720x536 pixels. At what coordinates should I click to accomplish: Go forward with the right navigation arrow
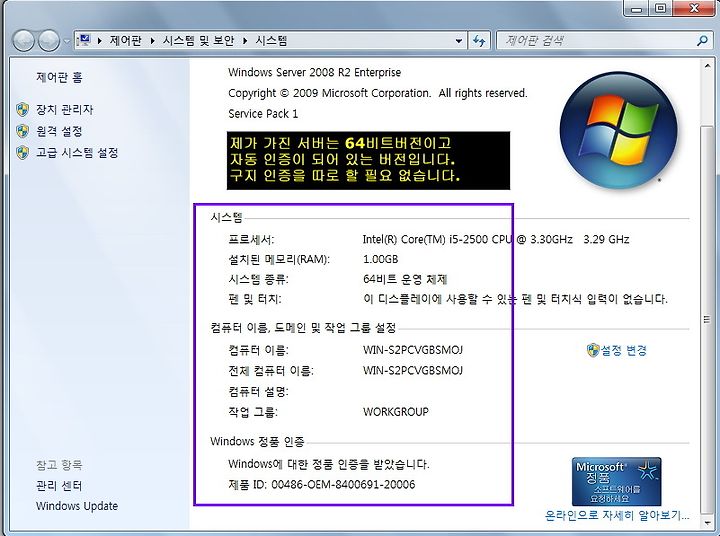pyautogui.click(x=48, y=41)
